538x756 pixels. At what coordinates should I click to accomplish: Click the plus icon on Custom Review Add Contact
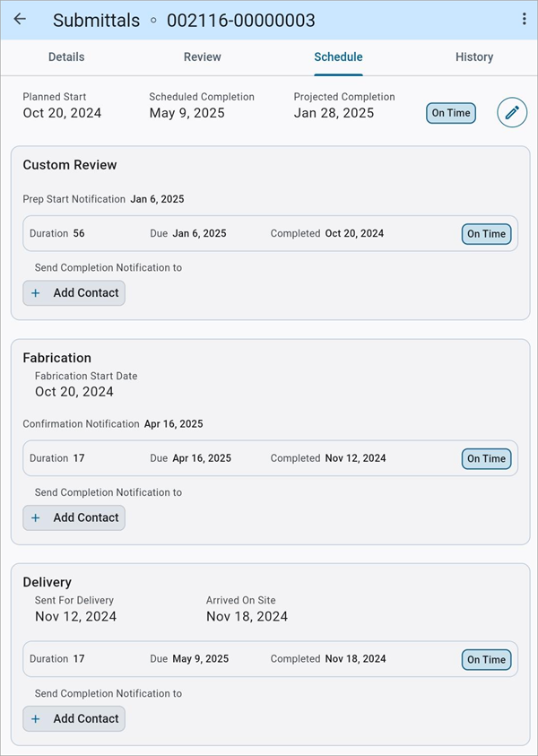pyautogui.click(x=36, y=292)
